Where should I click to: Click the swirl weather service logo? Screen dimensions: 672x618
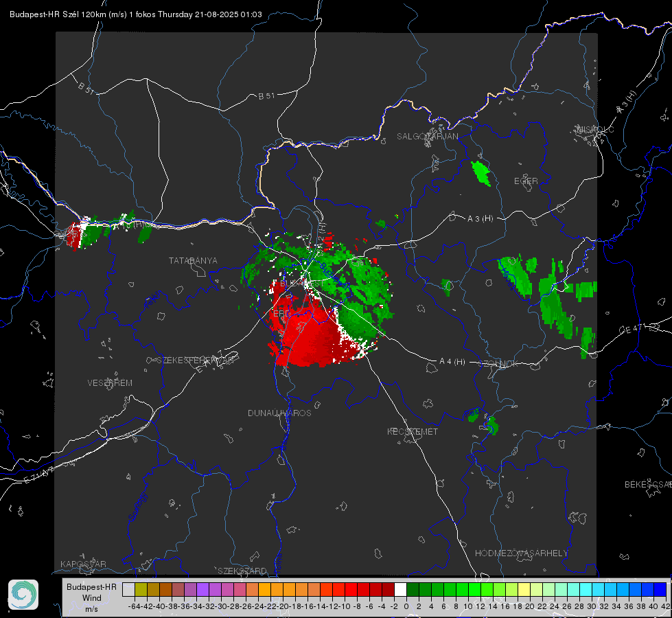pos(23,595)
